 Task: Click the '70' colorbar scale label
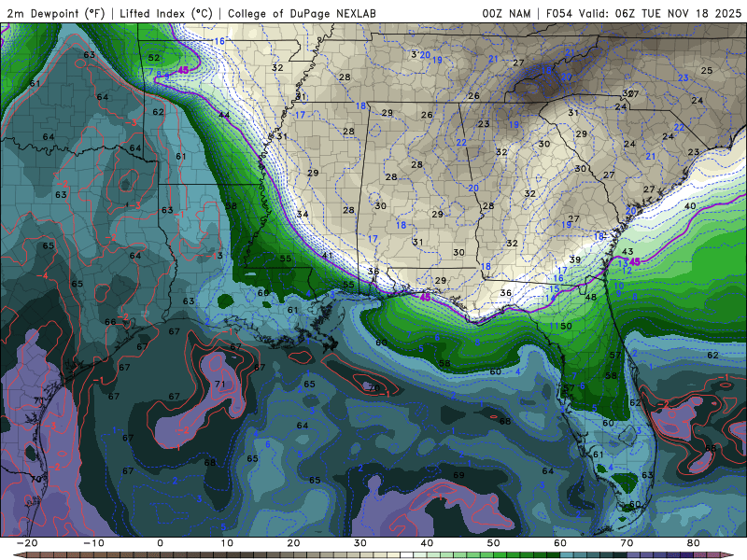pos(627,543)
